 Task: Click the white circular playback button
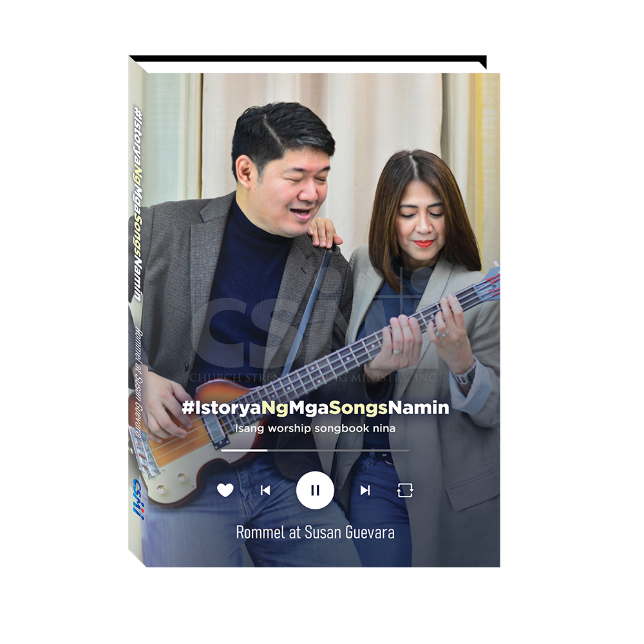pos(314,489)
